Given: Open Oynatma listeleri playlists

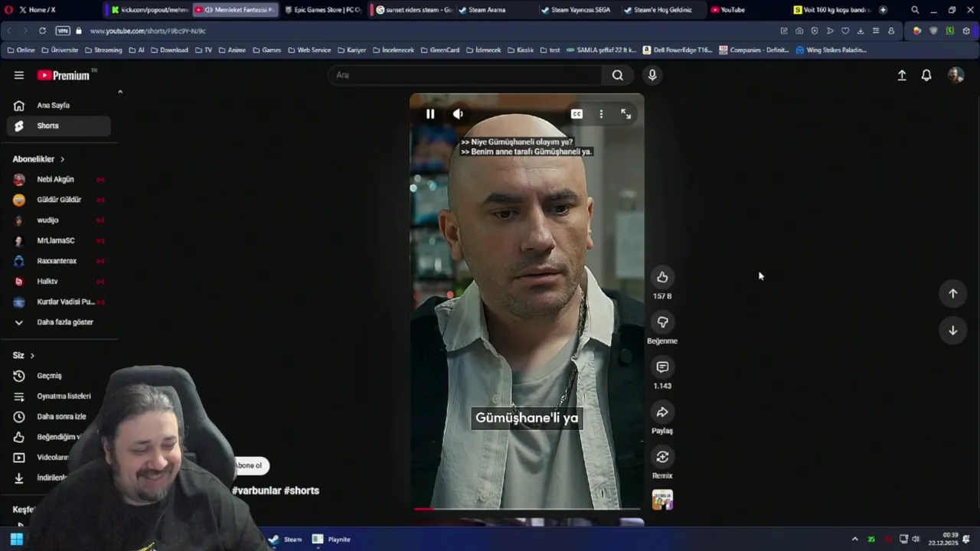Looking at the screenshot, I should pyautogui.click(x=59, y=396).
